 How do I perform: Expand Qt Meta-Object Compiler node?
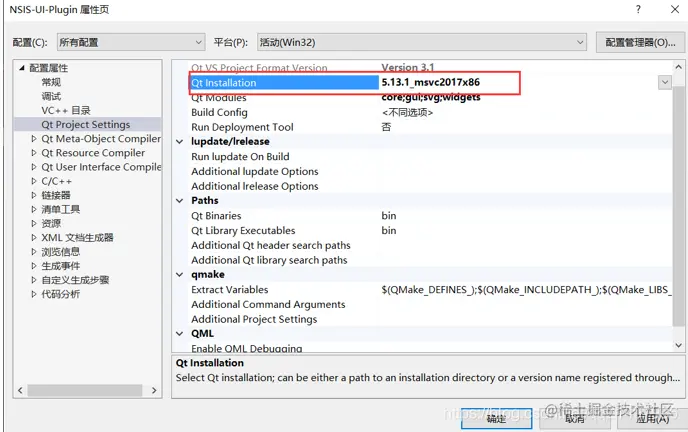(34, 139)
